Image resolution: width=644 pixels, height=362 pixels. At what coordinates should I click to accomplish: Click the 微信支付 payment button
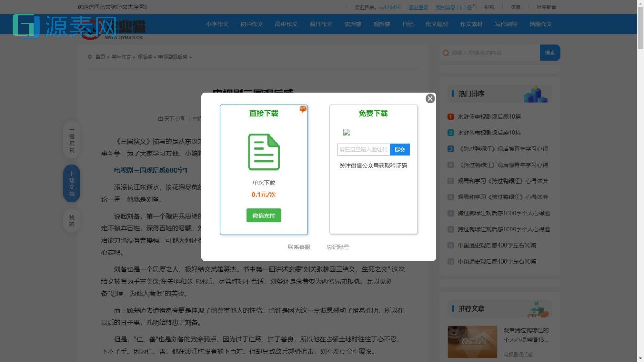[264, 215]
